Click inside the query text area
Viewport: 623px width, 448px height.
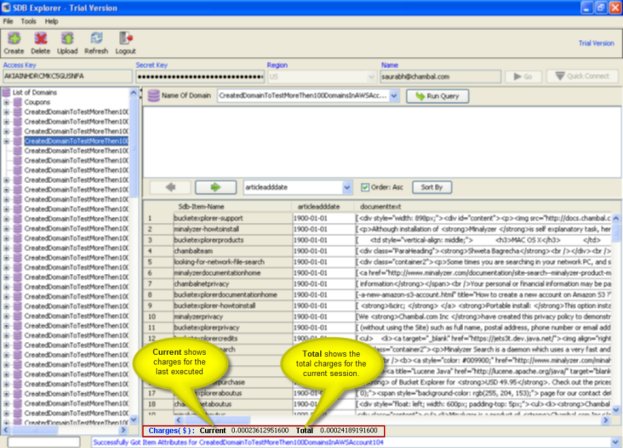click(381, 142)
